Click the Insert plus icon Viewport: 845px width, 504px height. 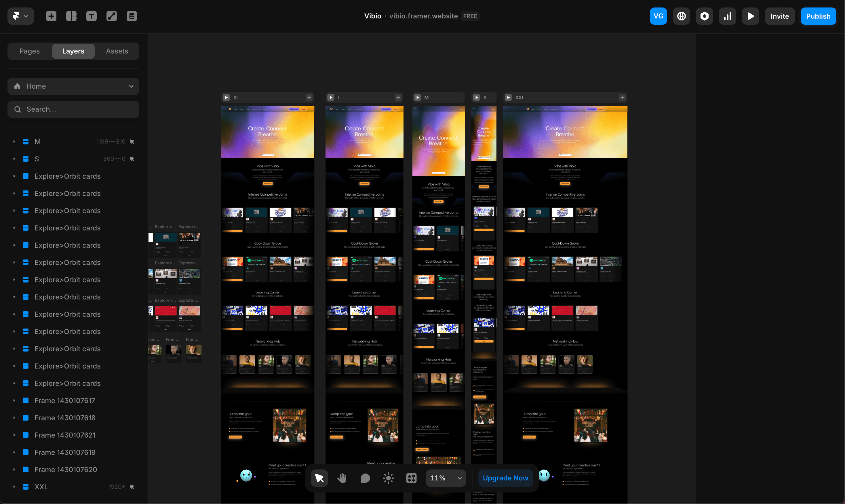pos(51,16)
